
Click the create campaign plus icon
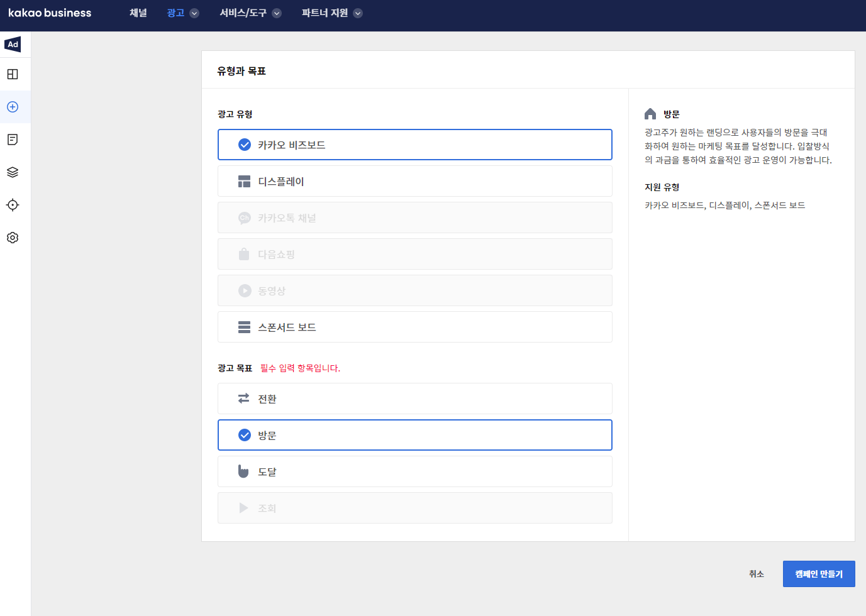(x=13, y=107)
